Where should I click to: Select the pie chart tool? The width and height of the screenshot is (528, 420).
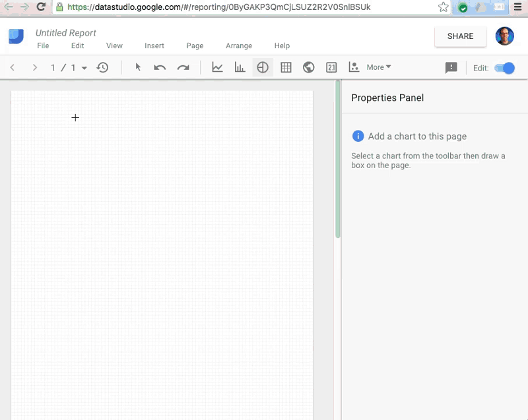pyautogui.click(x=263, y=67)
